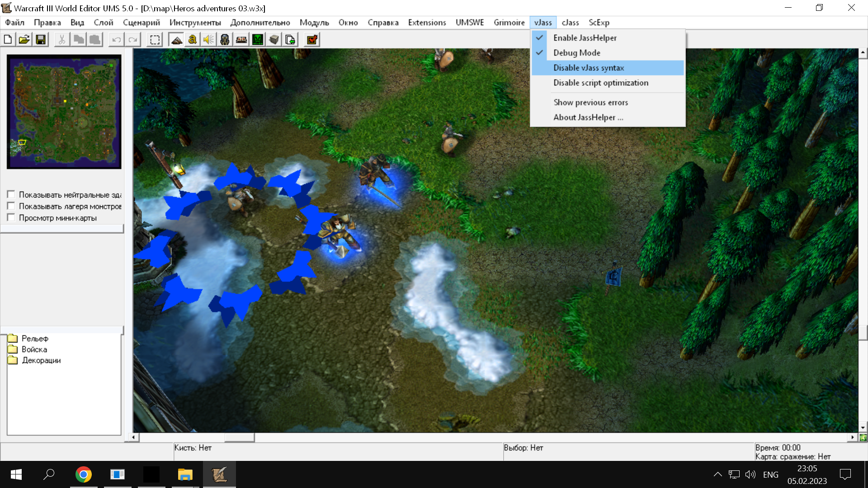Show hidden system tray icons
The height and width of the screenshot is (488, 868).
coord(717,474)
